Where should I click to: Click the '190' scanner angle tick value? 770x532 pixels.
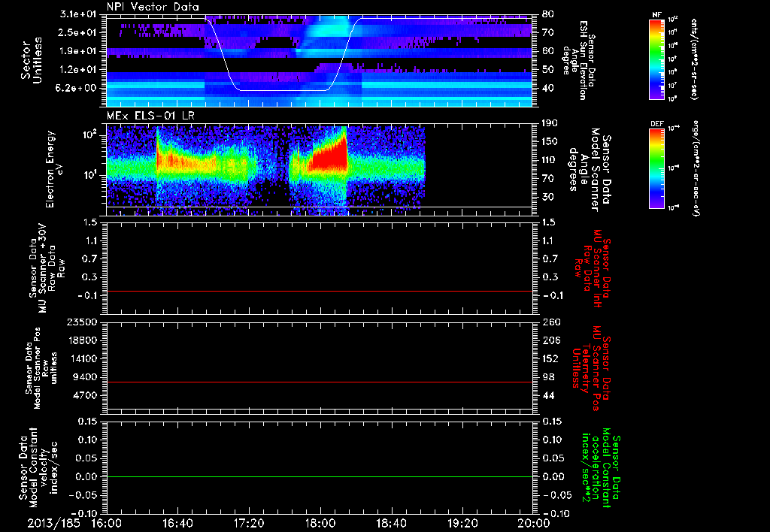(x=550, y=123)
